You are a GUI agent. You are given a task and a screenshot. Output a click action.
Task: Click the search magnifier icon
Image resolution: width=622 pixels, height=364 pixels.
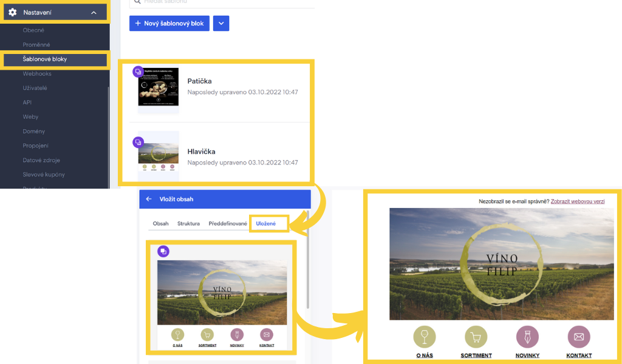[x=137, y=2]
